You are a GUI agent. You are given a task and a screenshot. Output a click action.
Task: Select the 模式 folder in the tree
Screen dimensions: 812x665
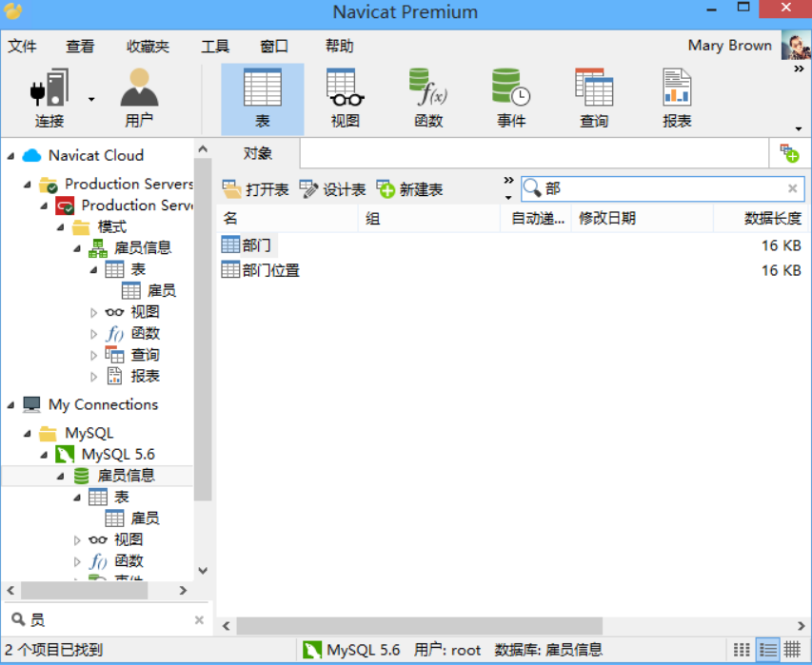tap(99, 226)
